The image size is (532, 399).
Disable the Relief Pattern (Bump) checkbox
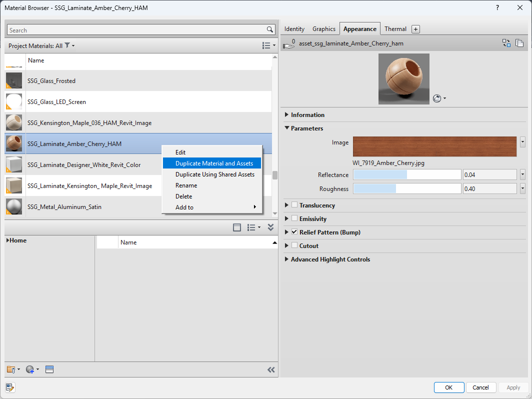(294, 232)
